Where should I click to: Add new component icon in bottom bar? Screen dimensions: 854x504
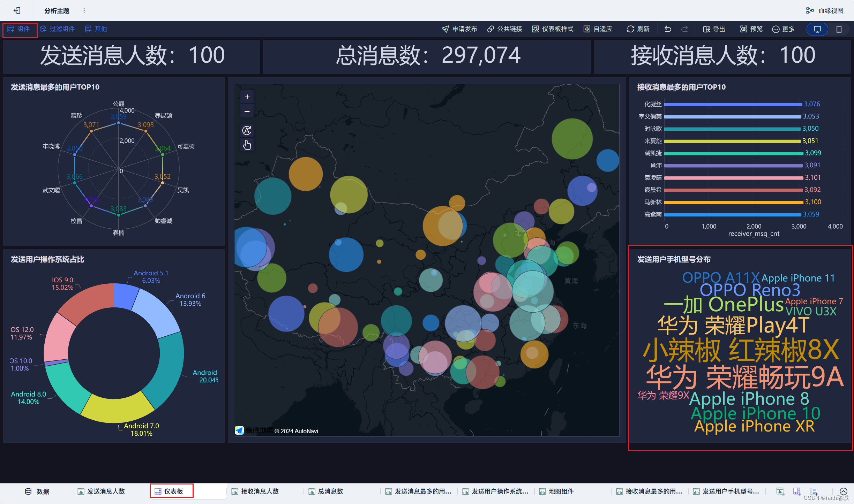point(780,491)
